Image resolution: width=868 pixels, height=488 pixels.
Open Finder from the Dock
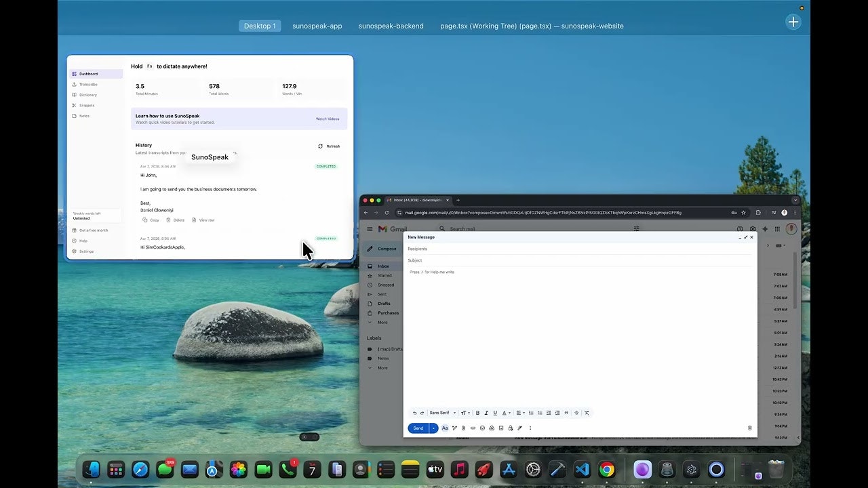pyautogui.click(x=91, y=469)
